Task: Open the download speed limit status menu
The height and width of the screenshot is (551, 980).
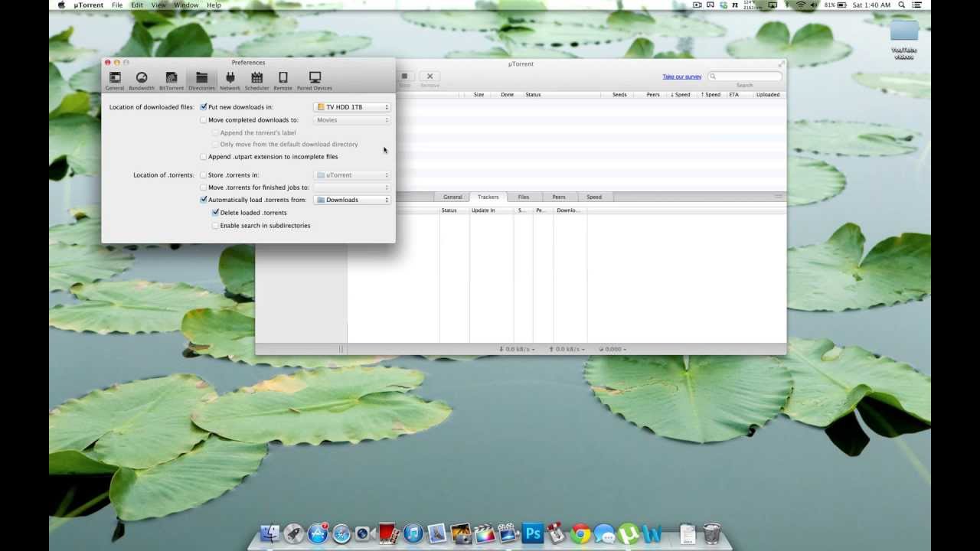Action: pyautogui.click(x=517, y=349)
